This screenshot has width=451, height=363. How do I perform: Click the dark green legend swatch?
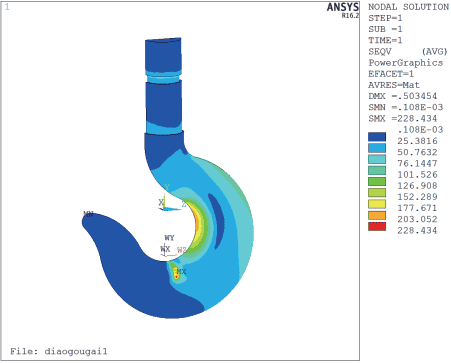click(x=377, y=182)
